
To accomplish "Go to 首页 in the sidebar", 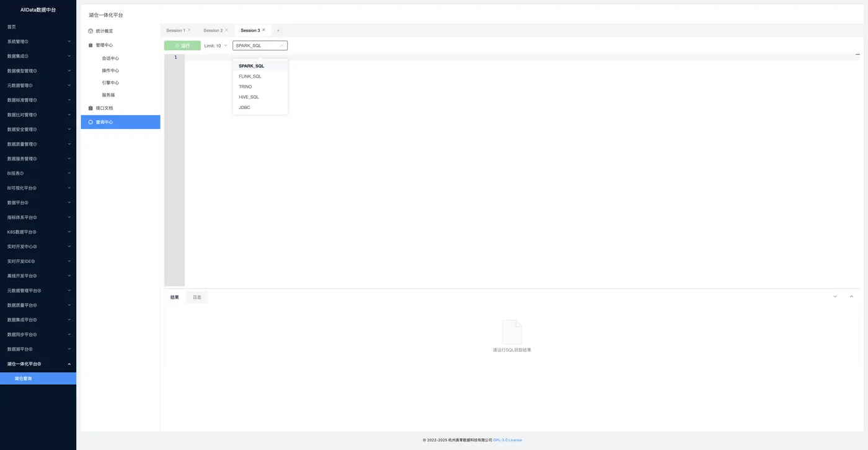I will pyautogui.click(x=38, y=27).
